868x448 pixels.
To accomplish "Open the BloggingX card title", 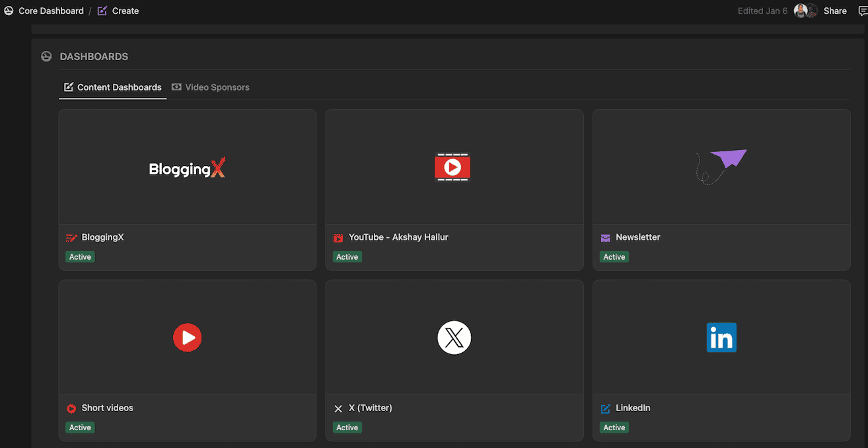I will click(x=102, y=237).
